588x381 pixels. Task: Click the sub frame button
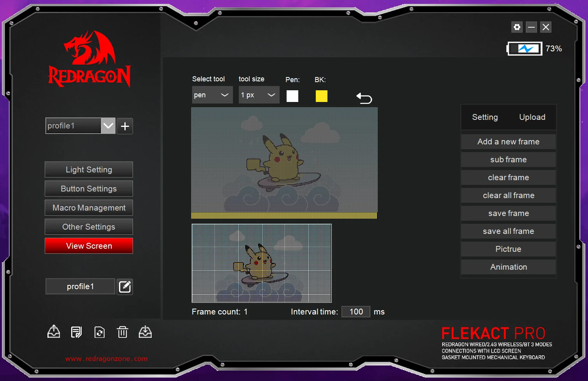point(508,160)
